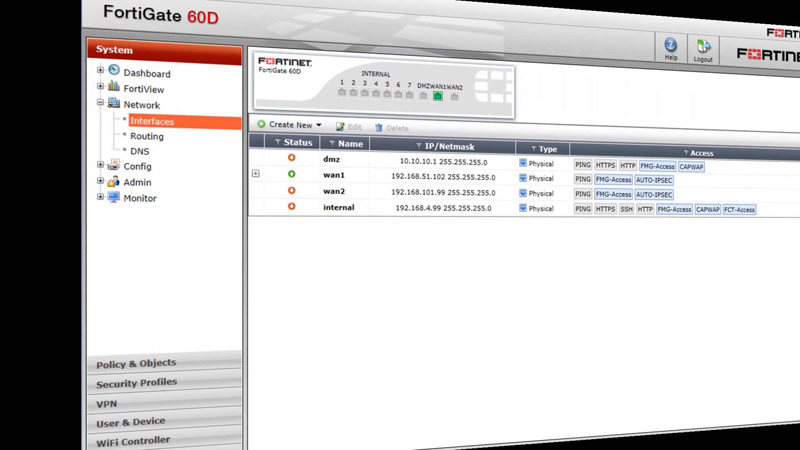Click the Physical type icon in internal row
The image size is (800, 450).
523,208
